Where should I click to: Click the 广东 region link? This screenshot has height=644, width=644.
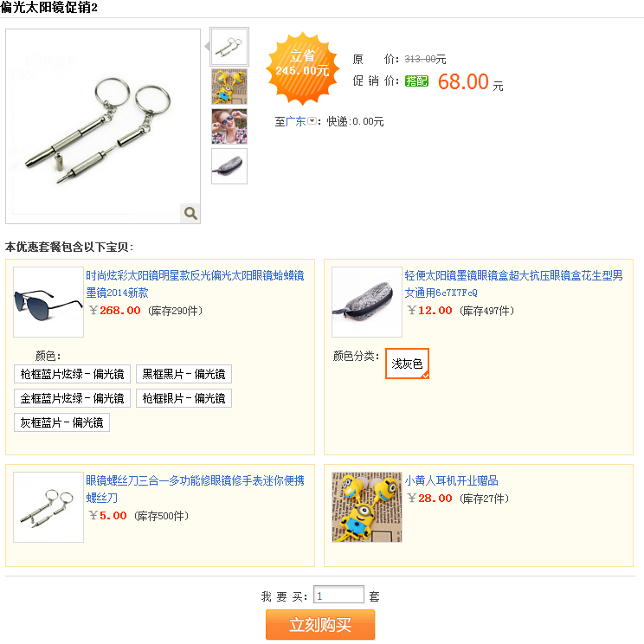(295, 121)
